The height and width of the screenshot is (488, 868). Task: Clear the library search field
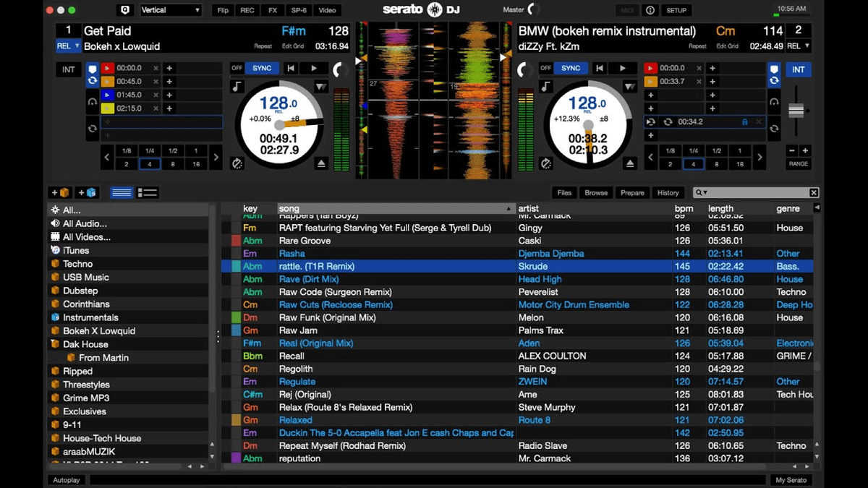(813, 192)
